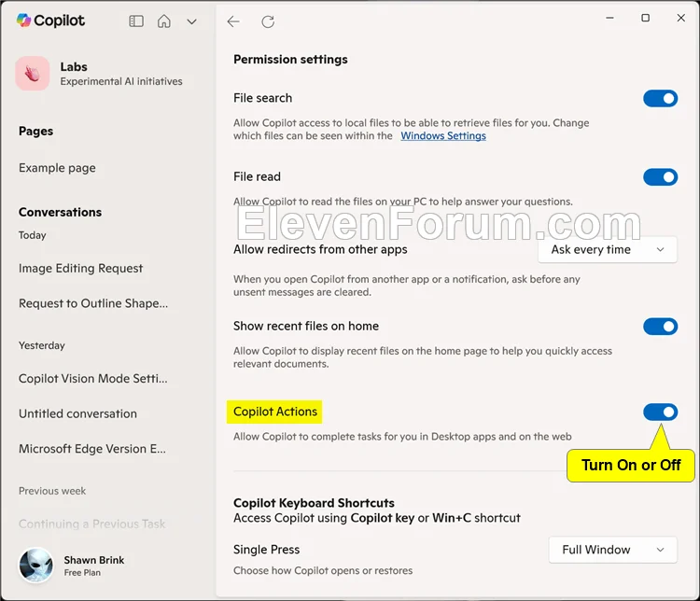Switch off Copilot Actions toggle
Viewport: 700px width, 601px height.
[x=660, y=412]
